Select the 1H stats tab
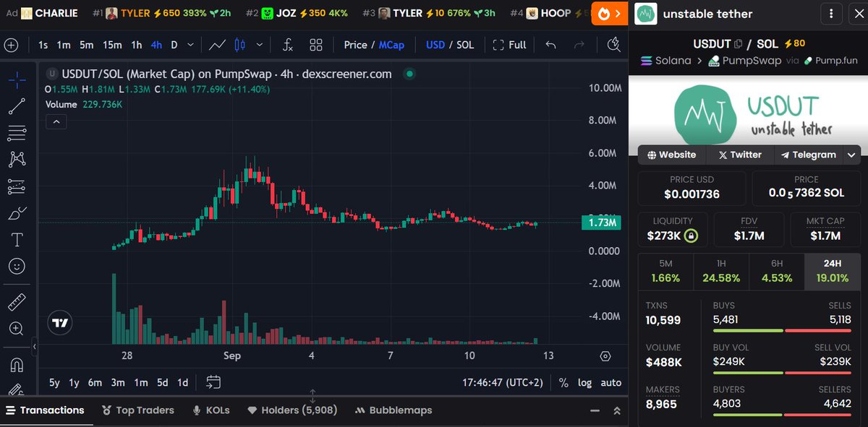Image resolution: width=868 pixels, height=427 pixels. click(x=721, y=272)
